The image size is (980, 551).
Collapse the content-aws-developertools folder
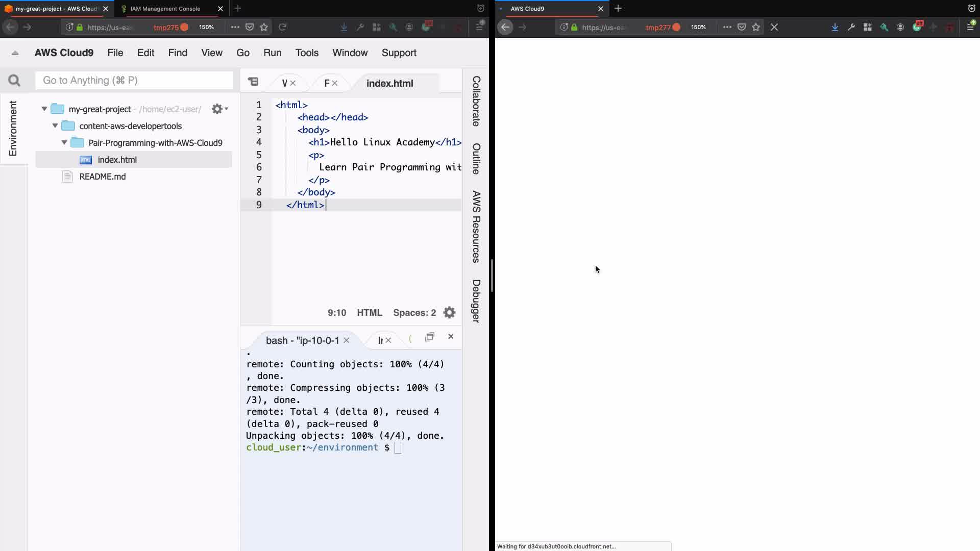pos(55,126)
